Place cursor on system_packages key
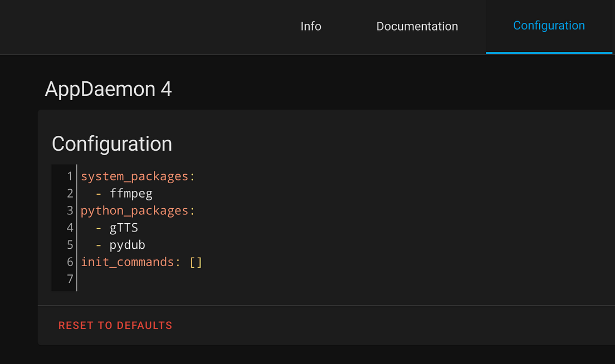The image size is (615, 364). pyautogui.click(x=134, y=176)
